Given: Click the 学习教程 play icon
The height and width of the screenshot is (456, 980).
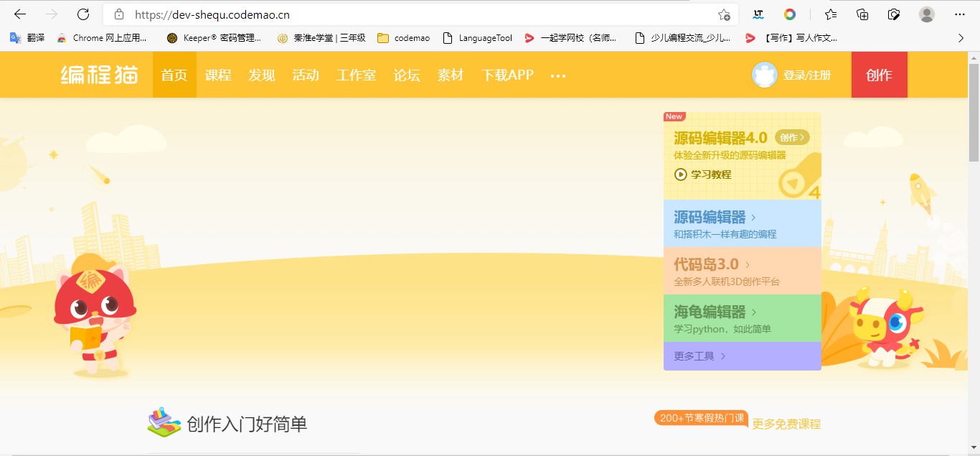Looking at the screenshot, I should [681, 174].
